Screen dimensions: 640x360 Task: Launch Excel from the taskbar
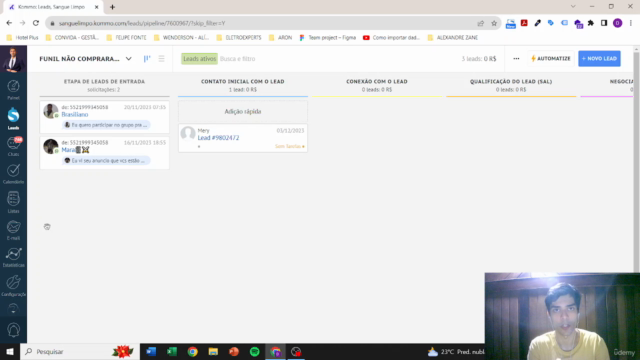coord(172,351)
